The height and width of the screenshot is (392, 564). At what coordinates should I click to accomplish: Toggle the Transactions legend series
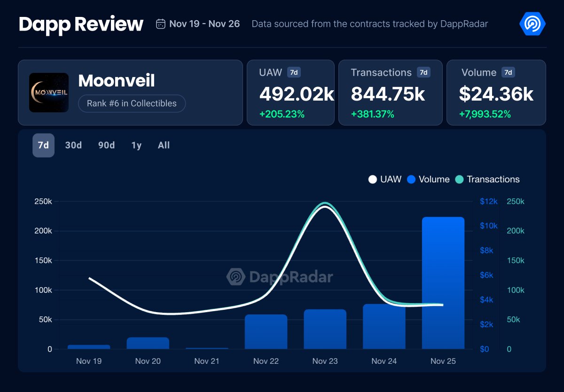(x=487, y=179)
